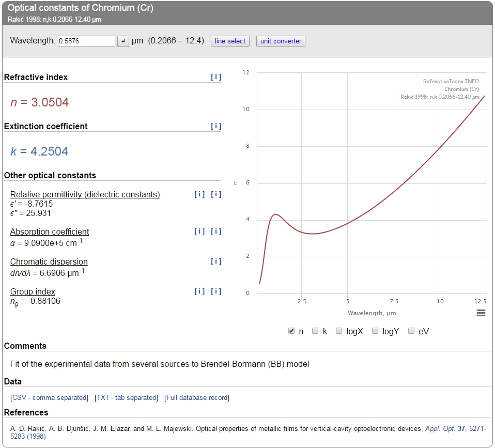Click second info icon for Group index
The height and width of the screenshot is (448, 495).
tap(216, 291)
